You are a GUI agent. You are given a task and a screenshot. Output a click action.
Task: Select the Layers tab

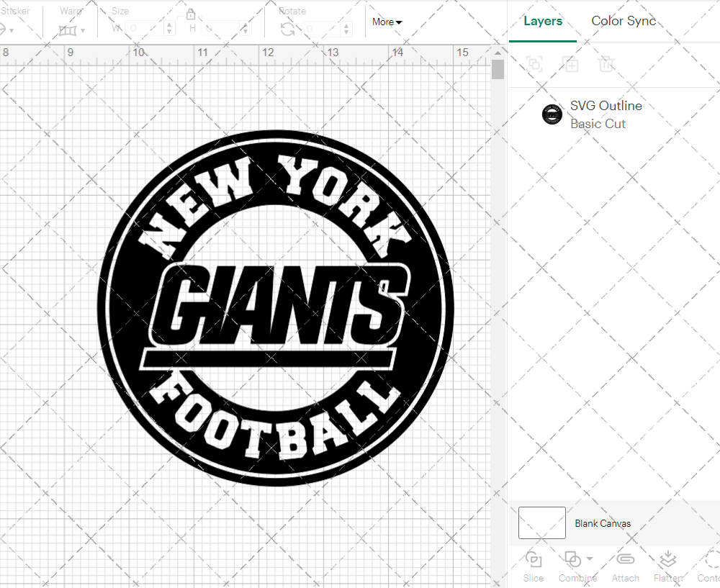543,21
